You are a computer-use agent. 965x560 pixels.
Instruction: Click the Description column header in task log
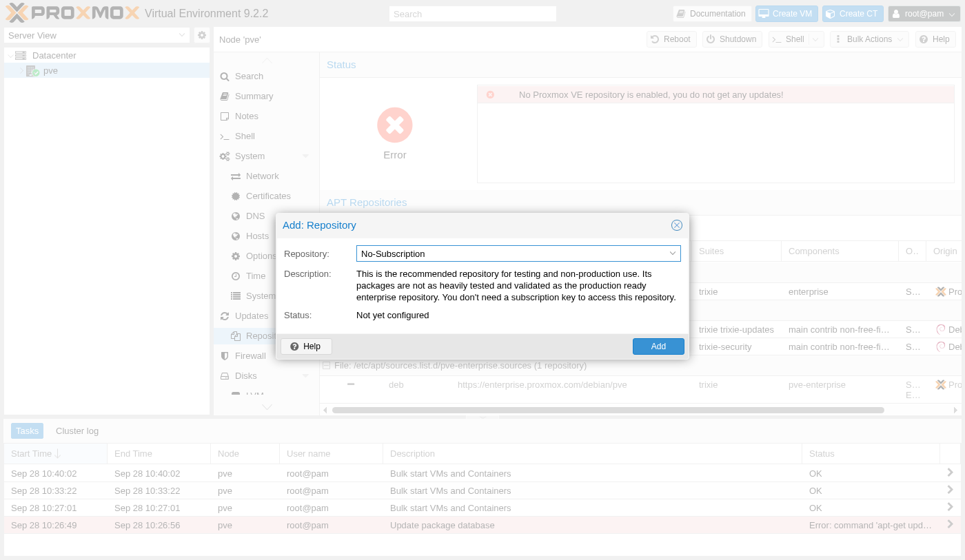click(x=592, y=454)
